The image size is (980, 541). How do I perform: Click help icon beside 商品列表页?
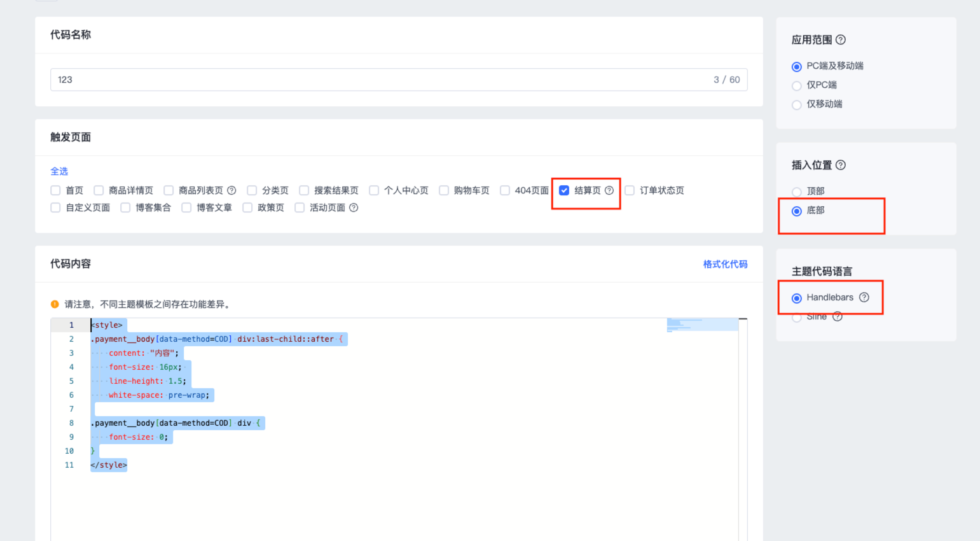[x=231, y=190]
